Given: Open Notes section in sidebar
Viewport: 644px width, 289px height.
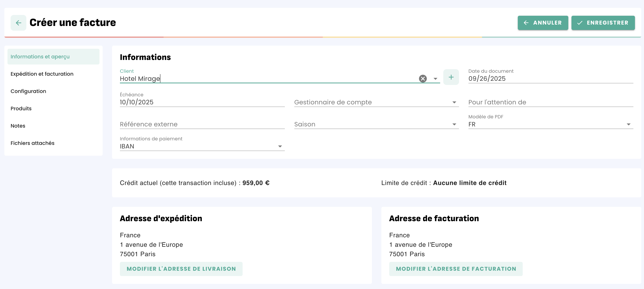Looking at the screenshot, I should 18,126.
